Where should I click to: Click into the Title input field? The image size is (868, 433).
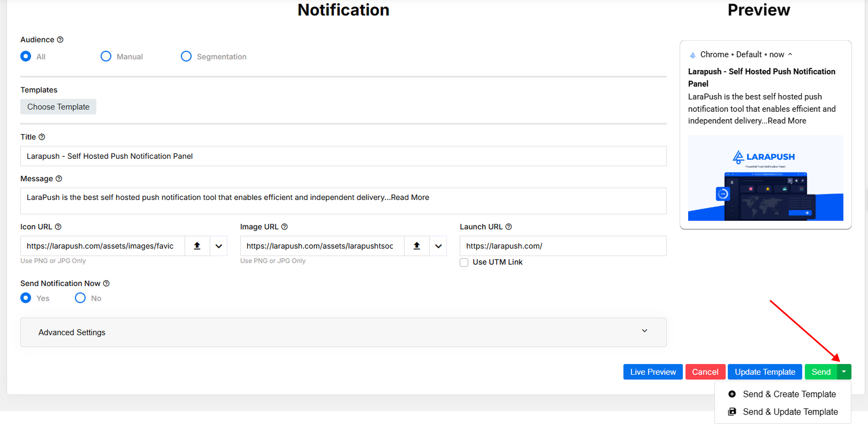coord(344,156)
